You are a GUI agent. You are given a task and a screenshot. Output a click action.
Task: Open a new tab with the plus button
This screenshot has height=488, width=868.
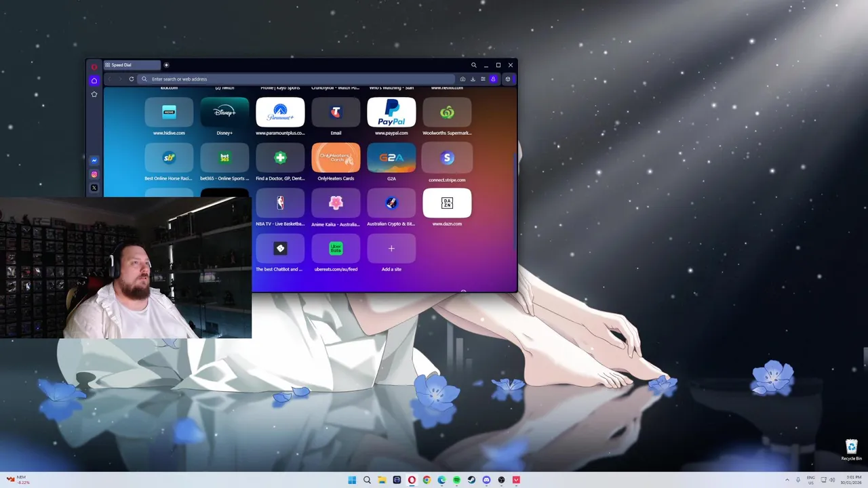coord(166,65)
